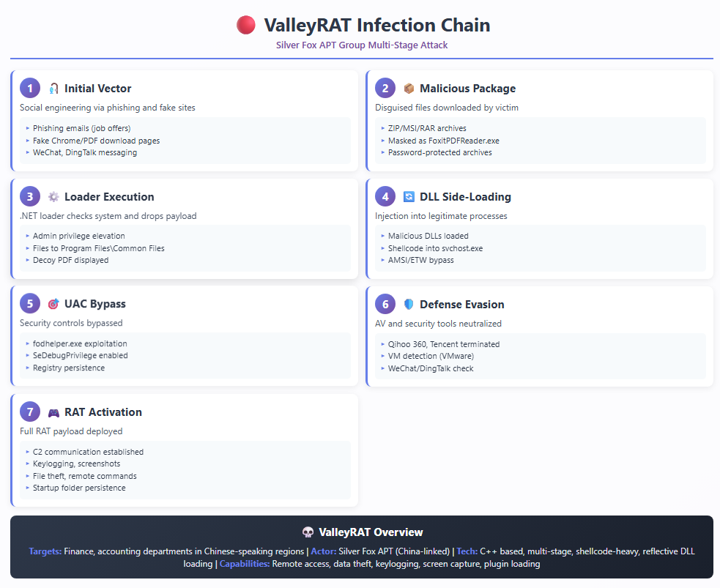Click the "Targets:" label in the overview
The image size is (720, 588).
tap(45, 551)
